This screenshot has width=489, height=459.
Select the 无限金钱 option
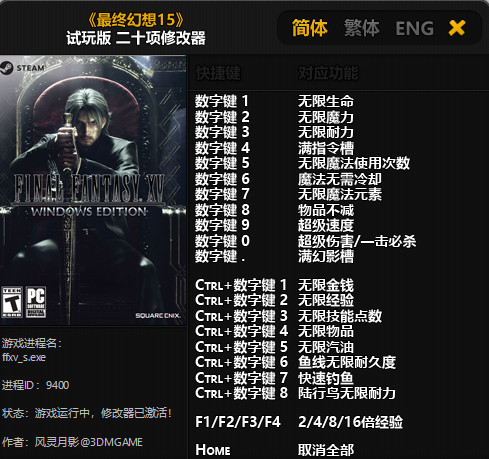(326, 285)
